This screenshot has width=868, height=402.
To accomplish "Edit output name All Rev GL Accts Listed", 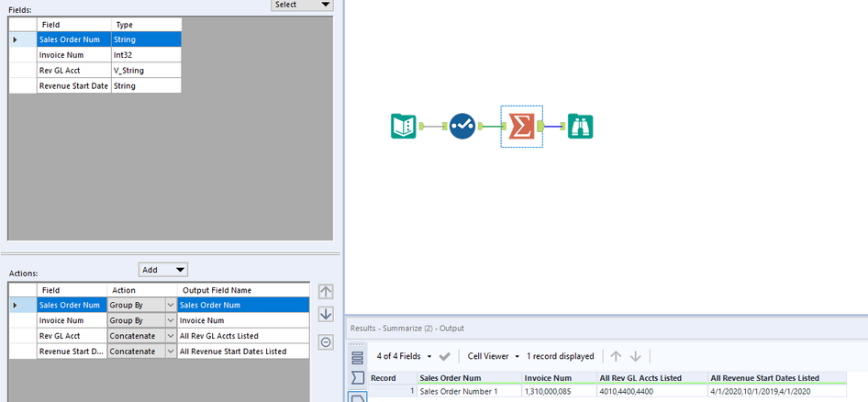I will [x=243, y=336].
